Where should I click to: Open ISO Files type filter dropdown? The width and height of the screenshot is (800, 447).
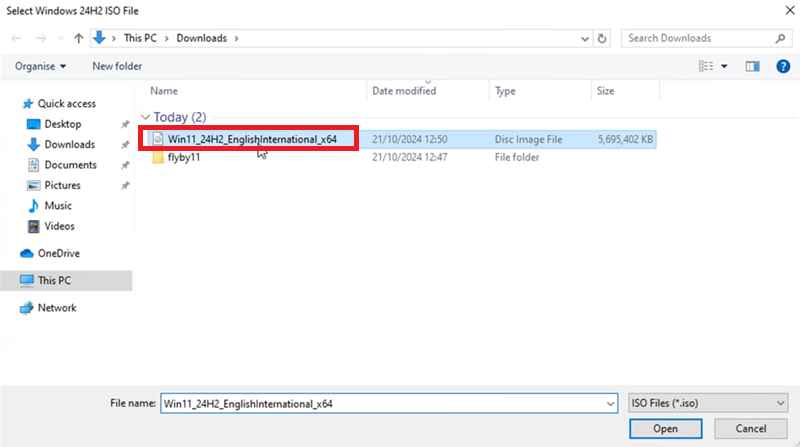(x=708, y=403)
